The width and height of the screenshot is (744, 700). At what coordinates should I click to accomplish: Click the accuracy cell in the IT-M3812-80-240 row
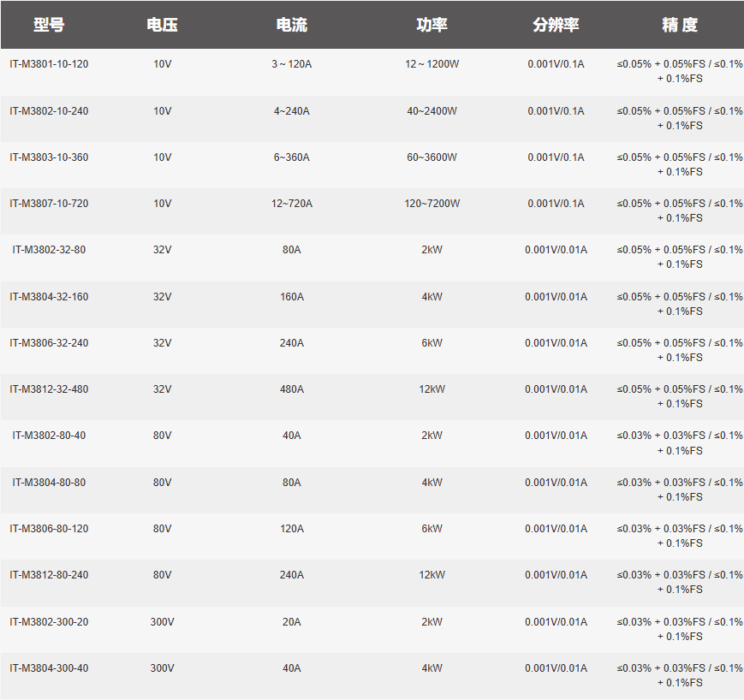point(680,582)
